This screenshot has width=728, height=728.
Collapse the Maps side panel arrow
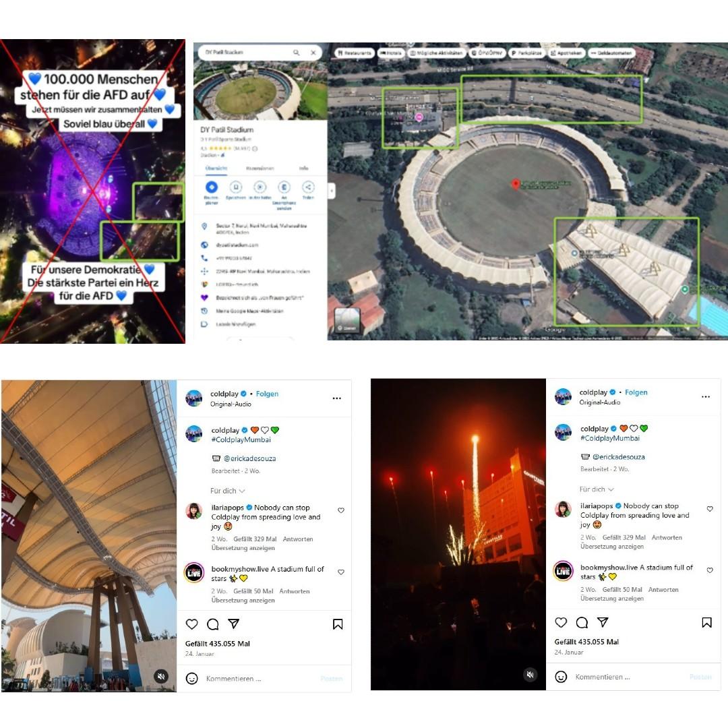pos(331,191)
